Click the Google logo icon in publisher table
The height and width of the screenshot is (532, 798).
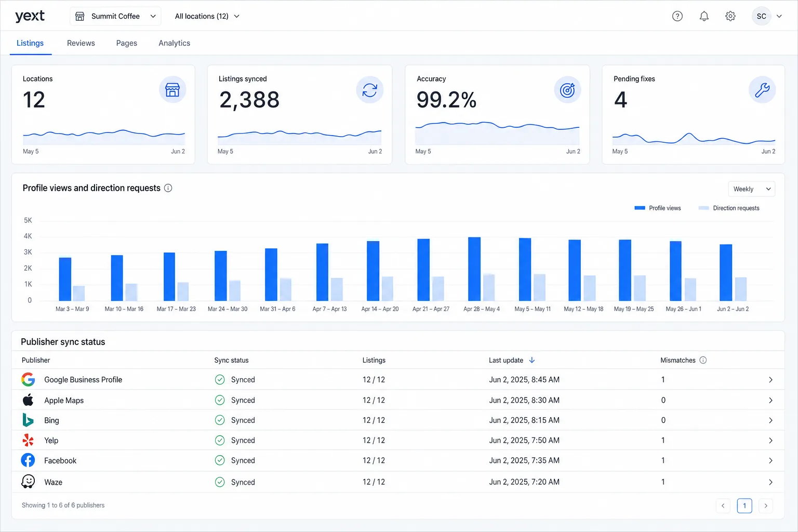click(28, 379)
